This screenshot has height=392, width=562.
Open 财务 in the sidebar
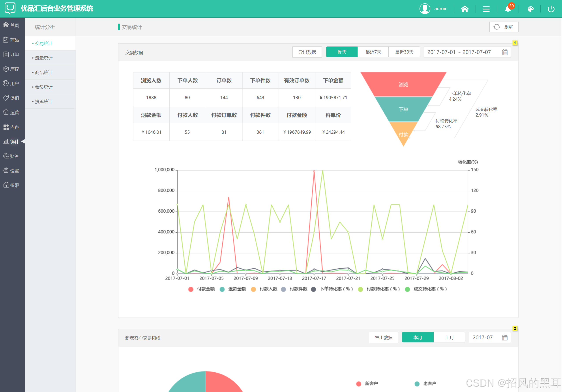click(11, 156)
